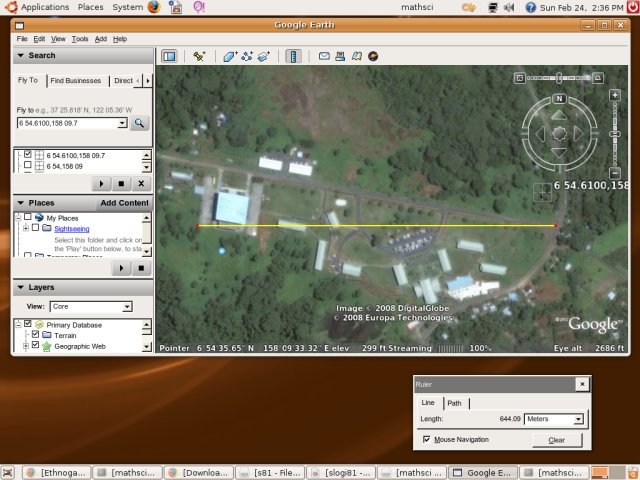Toggle the Geographic Web layer checkbox
The height and width of the screenshot is (480, 640).
(36, 345)
